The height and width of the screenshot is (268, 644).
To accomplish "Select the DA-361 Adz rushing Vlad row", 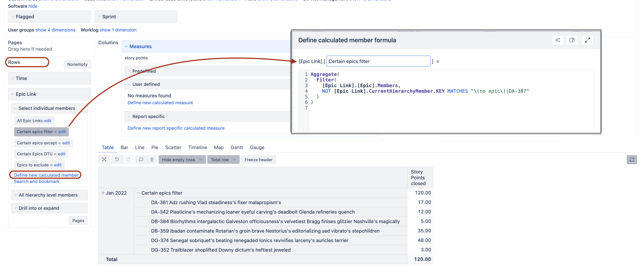I will pos(271,202).
